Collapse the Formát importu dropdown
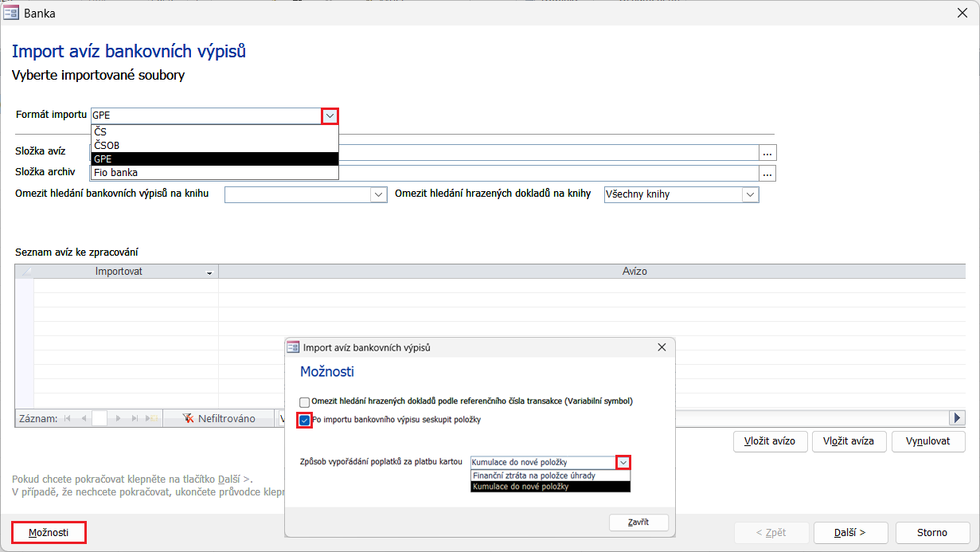This screenshot has height=552, width=980. tap(330, 115)
